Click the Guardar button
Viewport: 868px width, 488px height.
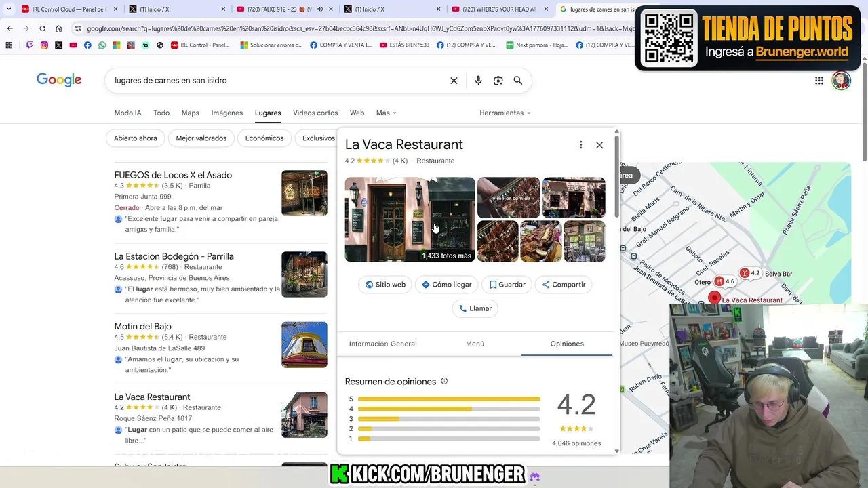click(x=507, y=285)
